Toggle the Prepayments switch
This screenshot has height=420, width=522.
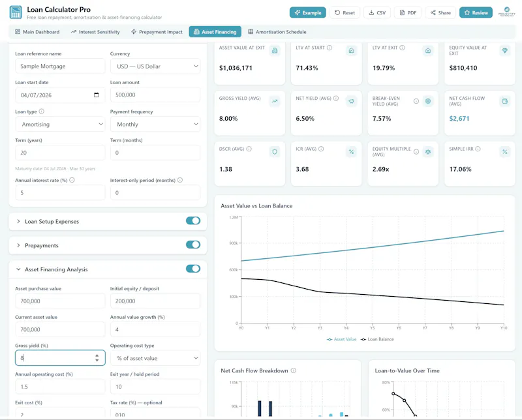(x=193, y=245)
